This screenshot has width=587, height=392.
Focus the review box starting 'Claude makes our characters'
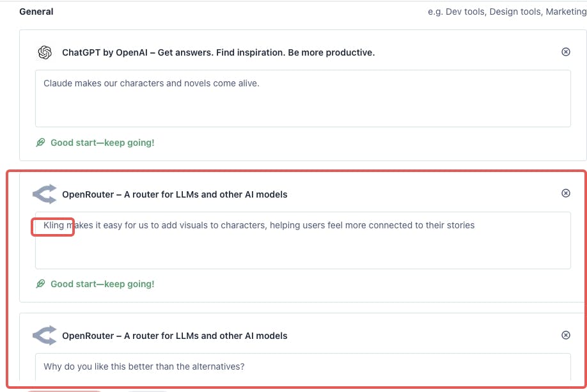(303, 98)
